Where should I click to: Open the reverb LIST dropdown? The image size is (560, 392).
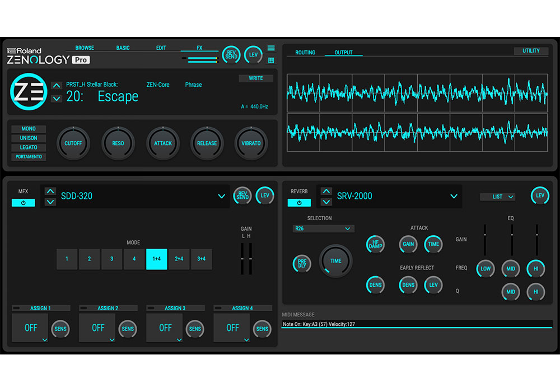pos(497,197)
